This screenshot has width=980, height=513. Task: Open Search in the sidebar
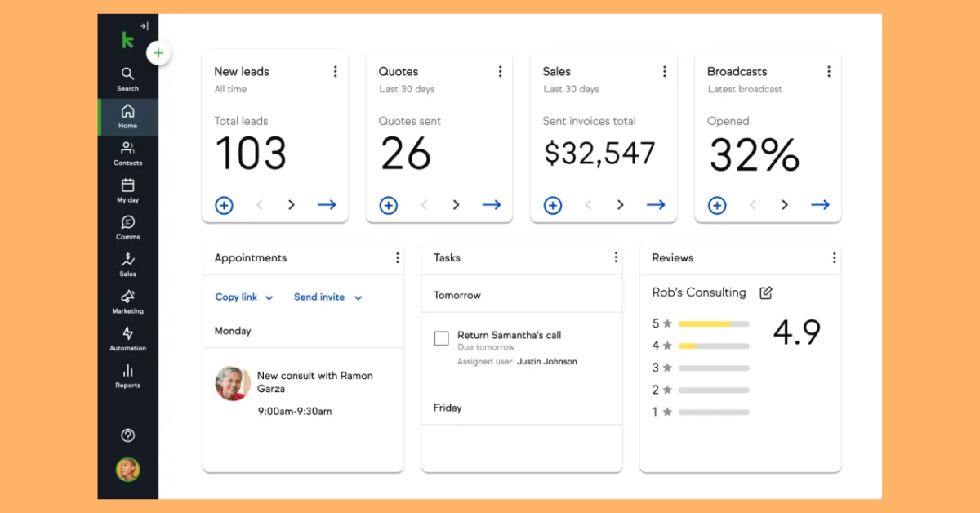127,78
